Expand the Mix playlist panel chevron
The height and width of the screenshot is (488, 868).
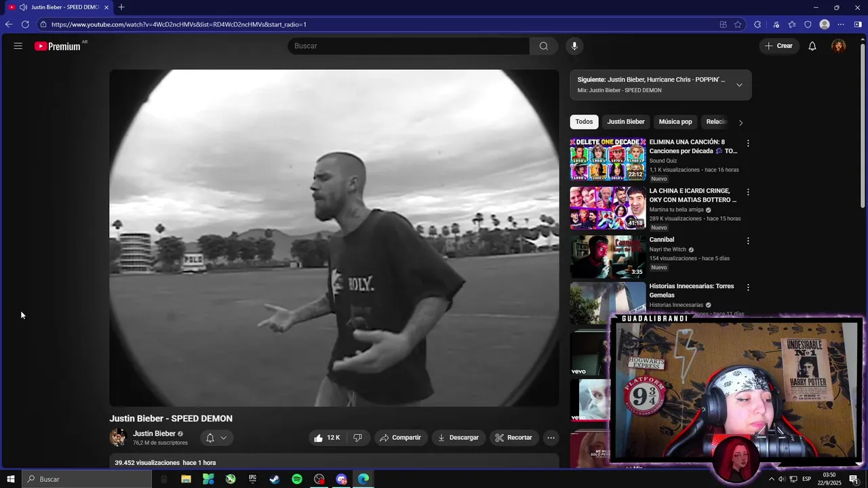click(739, 85)
